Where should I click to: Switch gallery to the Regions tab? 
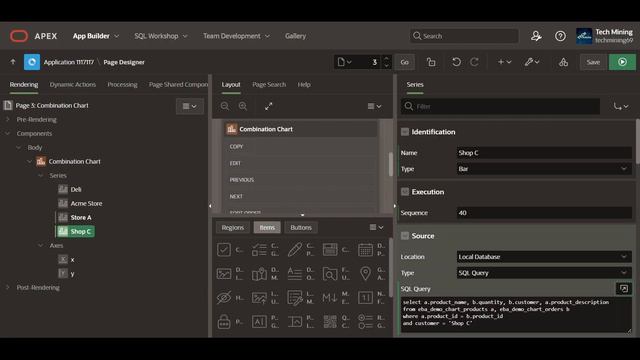(233, 227)
